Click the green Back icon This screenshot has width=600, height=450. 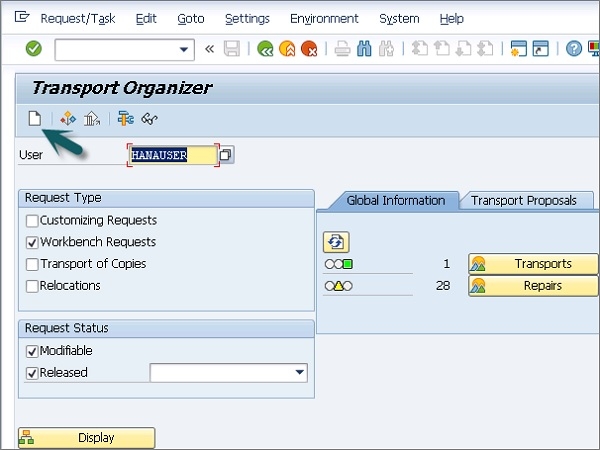pos(265,49)
